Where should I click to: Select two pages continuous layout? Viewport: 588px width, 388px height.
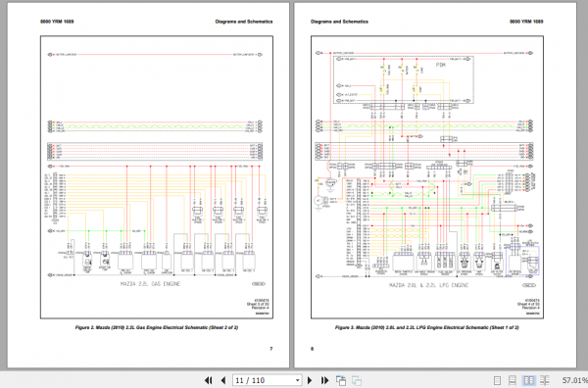545,380
